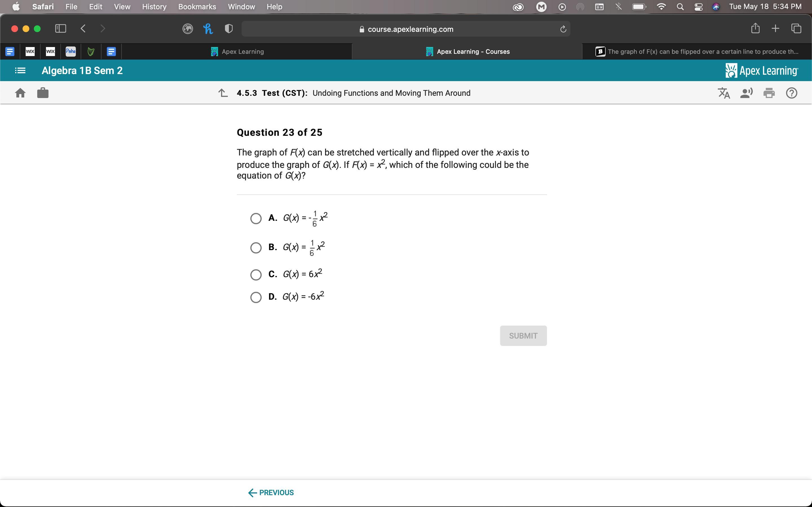Activate the text-to-speech reader icon

(x=746, y=93)
